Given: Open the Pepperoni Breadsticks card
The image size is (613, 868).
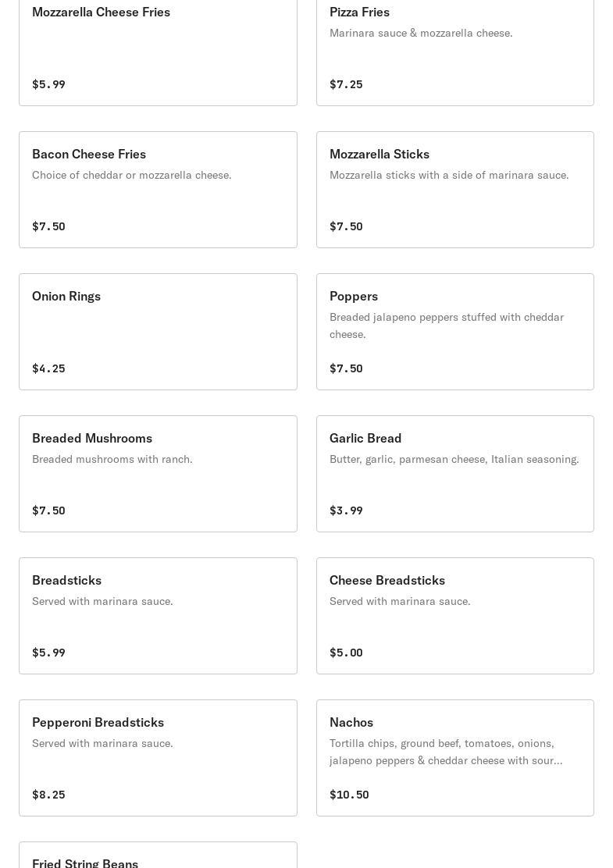Looking at the screenshot, I should point(158,758).
